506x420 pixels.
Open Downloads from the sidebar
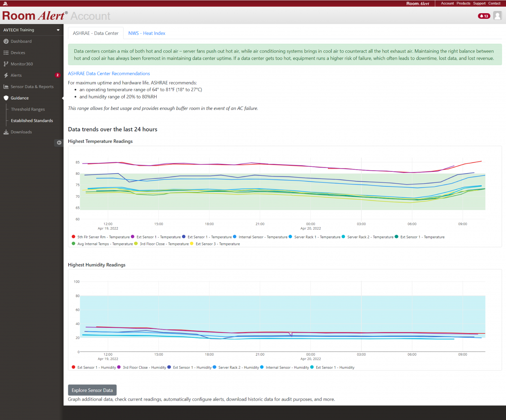click(x=21, y=132)
